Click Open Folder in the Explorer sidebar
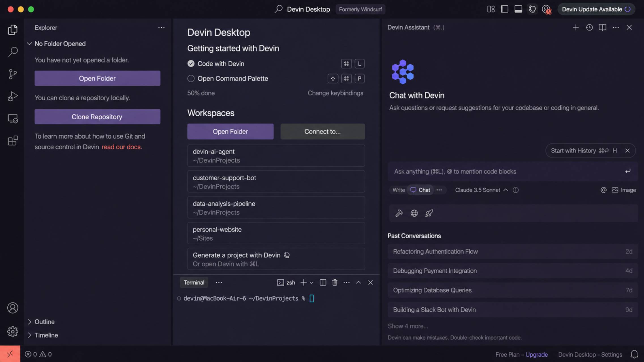 (97, 78)
